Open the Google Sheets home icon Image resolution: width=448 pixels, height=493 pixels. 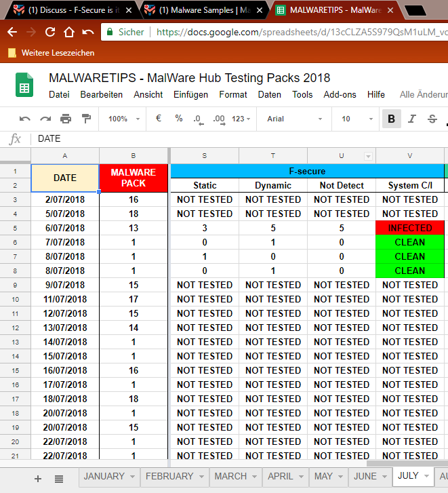[24, 85]
